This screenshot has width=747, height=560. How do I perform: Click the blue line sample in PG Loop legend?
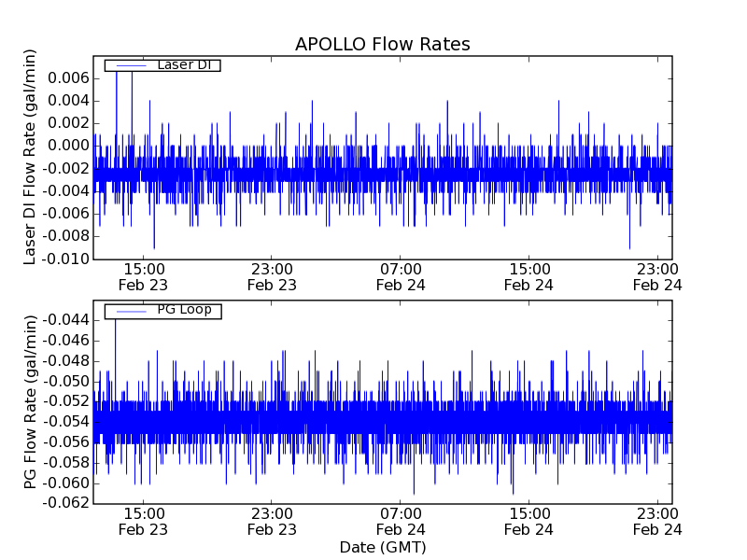tap(130, 310)
